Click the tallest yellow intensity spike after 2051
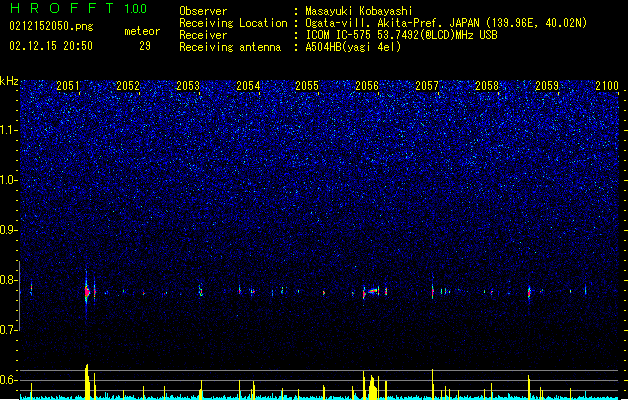 (87, 382)
